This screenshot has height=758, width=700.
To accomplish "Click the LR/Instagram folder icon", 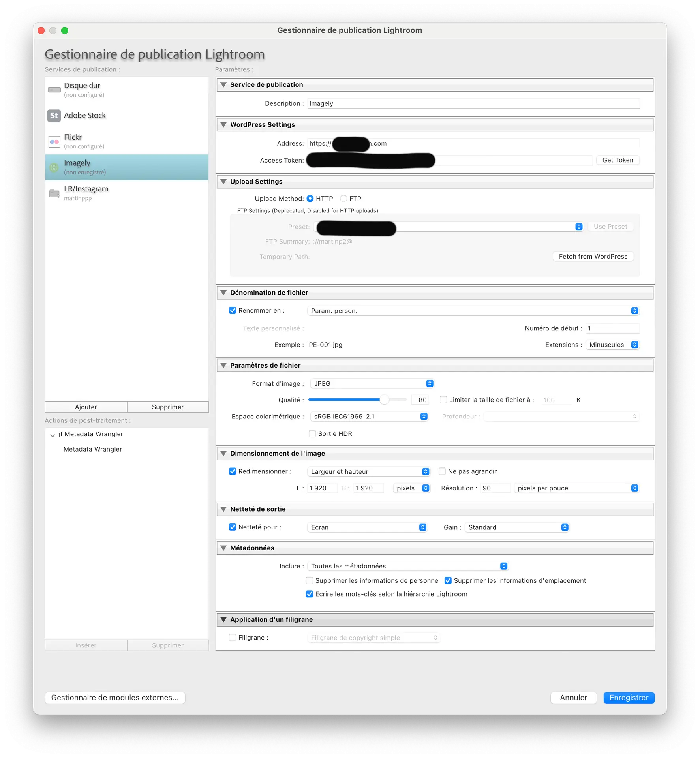I will pyautogui.click(x=54, y=193).
